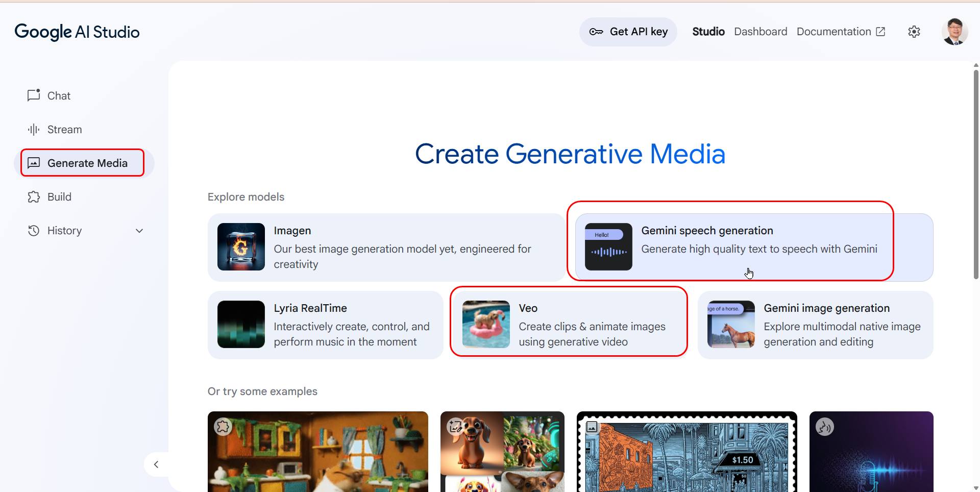Viewport: 980px width, 492px height.
Task: Open the Documentation link
Action: coord(841,32)
